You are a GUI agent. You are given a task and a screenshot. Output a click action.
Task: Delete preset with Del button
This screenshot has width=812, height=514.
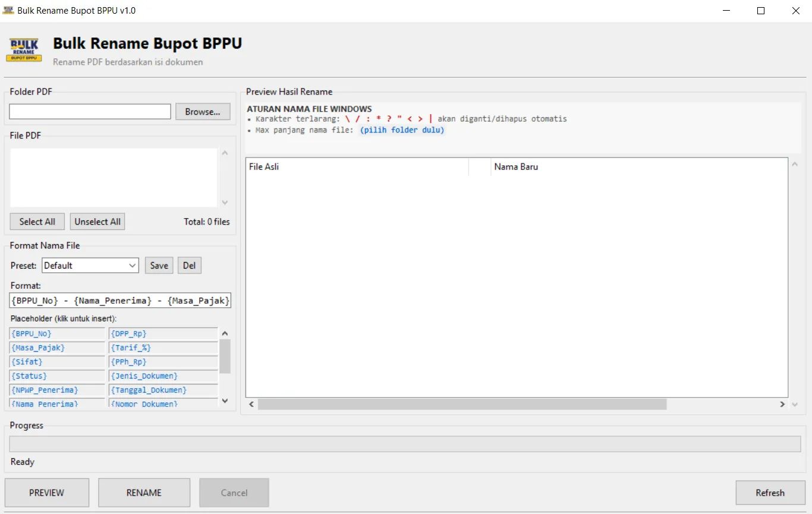189,266
